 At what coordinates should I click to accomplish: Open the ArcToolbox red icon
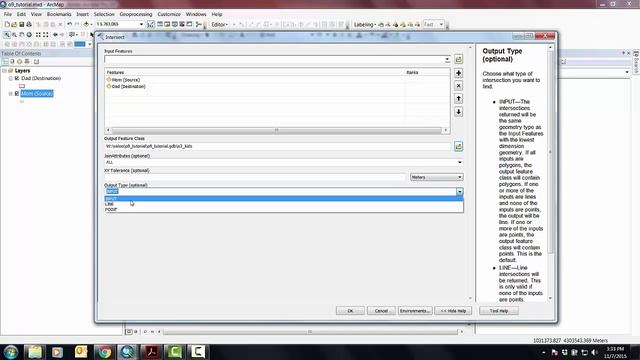[x=182, y=24]
